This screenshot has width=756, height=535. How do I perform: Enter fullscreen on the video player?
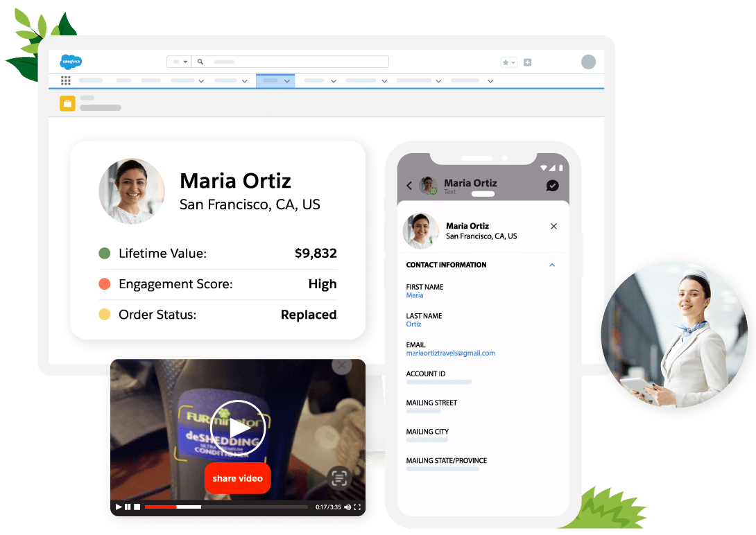tap(357, 507)
